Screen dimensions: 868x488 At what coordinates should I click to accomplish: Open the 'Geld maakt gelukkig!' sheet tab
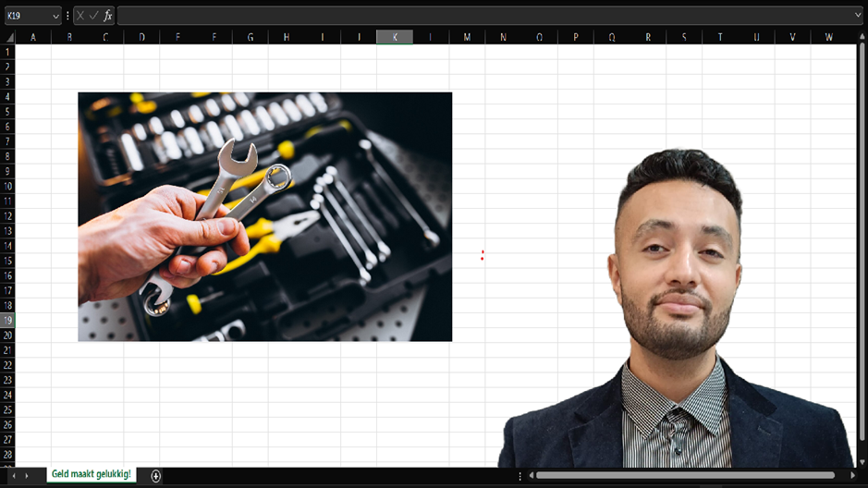click(x=91, y=475)
